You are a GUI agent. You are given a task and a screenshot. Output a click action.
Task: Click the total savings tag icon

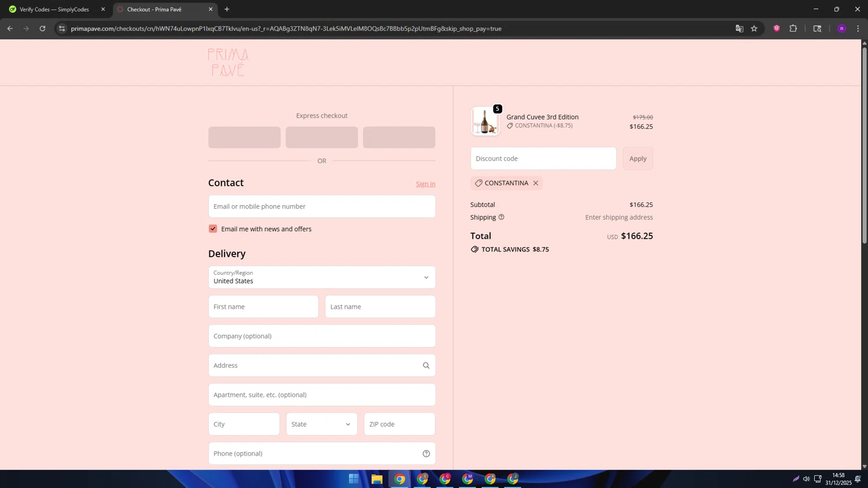[x=475, y=249]
